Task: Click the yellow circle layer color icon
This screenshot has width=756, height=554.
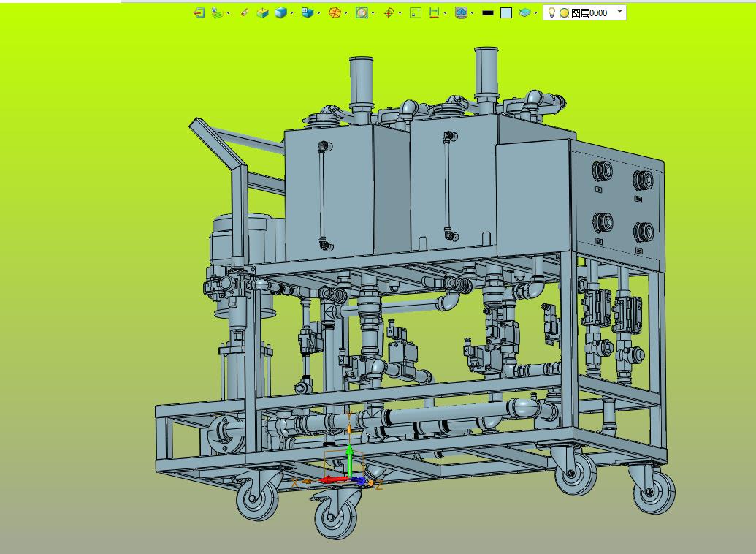Action: coord(564,13)
